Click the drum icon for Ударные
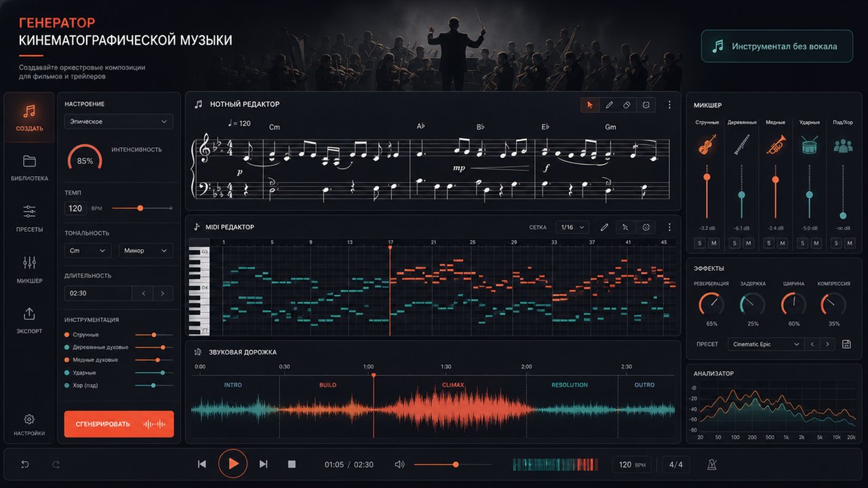 click(x=809, y=144)
